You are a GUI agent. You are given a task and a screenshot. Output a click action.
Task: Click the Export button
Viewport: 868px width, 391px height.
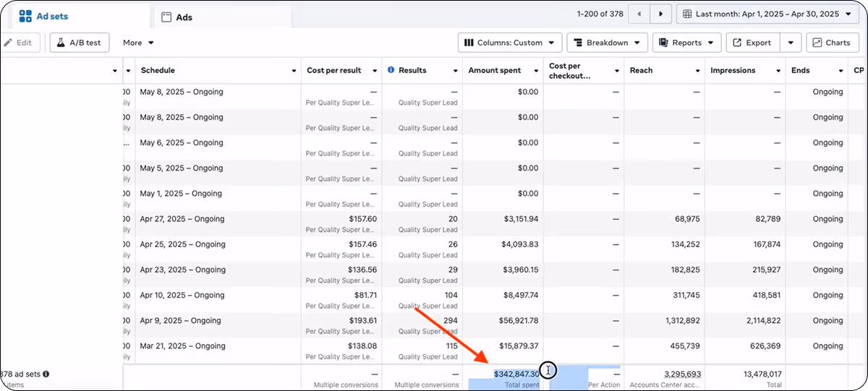752,43
